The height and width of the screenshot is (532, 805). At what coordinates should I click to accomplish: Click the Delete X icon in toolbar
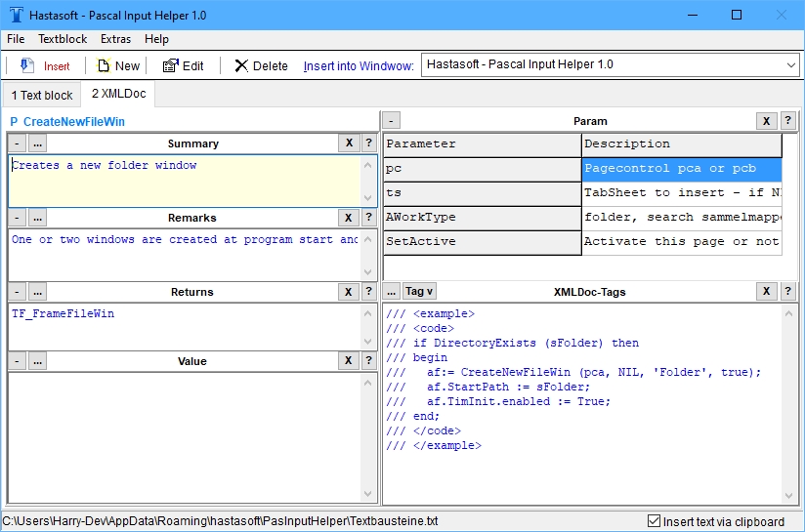(241, 65)
